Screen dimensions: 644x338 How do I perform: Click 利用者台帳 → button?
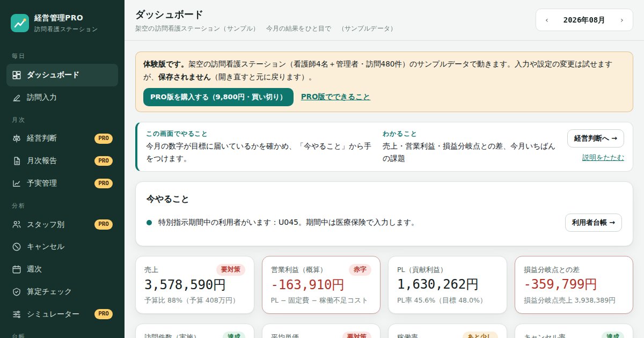(594, 223)
